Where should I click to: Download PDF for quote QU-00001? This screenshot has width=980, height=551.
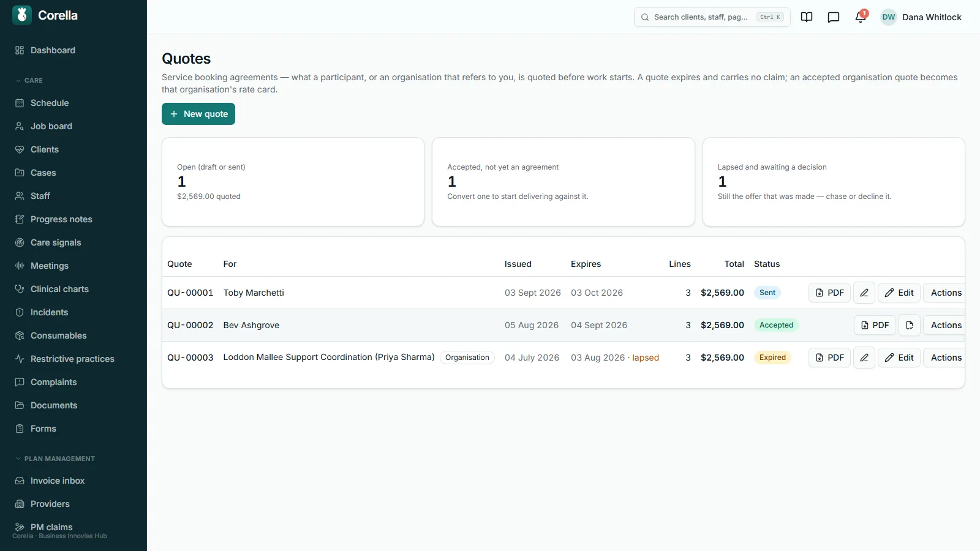click(x=829, y=293)
